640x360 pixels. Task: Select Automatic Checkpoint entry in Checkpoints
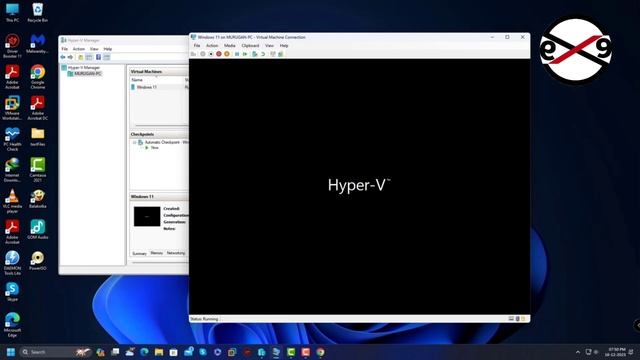pos(167,142)
